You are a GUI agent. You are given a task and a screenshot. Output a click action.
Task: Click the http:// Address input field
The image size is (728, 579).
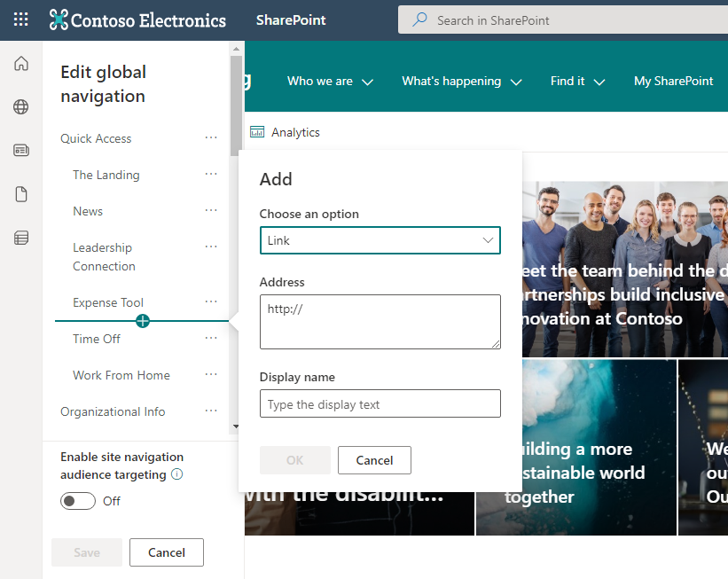[380, 321]
